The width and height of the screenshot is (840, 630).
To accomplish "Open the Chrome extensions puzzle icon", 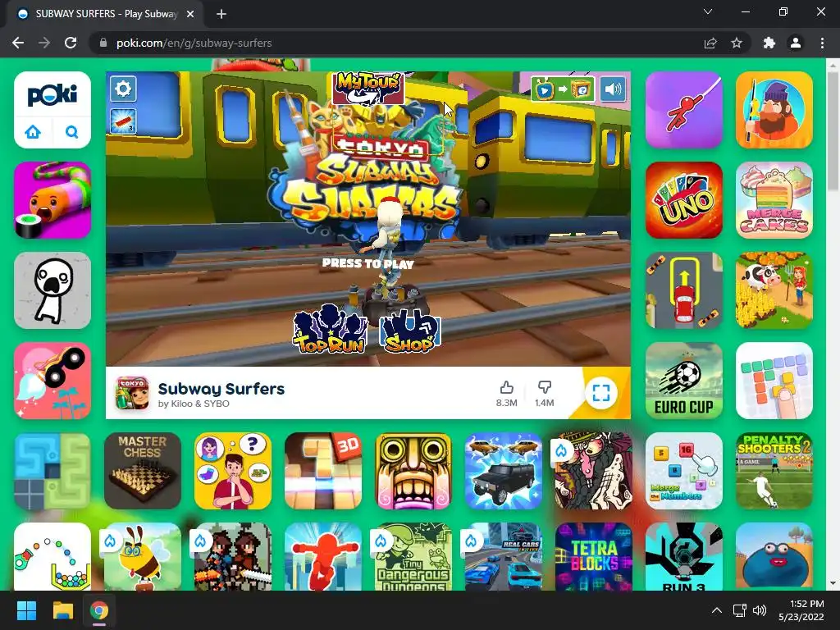I will (x=769, y=43).
